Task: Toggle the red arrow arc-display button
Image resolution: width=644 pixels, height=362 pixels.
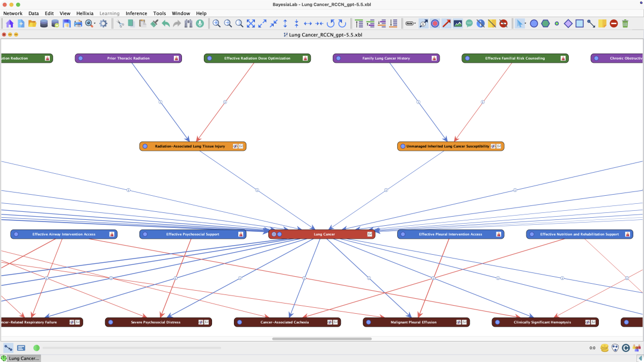Action: 447,24
